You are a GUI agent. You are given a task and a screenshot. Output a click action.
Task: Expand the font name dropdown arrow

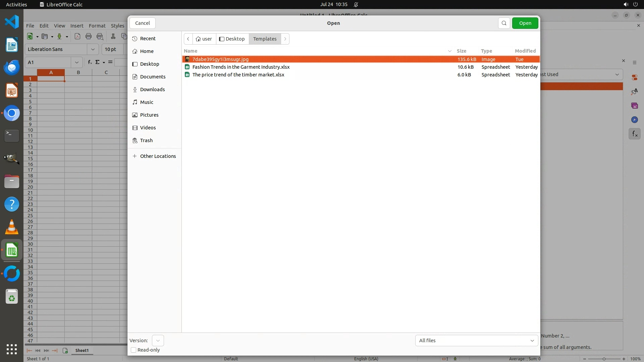[x=93, y=49]
